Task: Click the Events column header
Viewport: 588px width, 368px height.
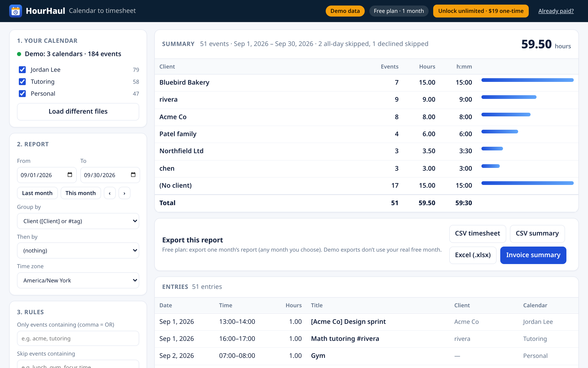Action: (x=390, y=66)
